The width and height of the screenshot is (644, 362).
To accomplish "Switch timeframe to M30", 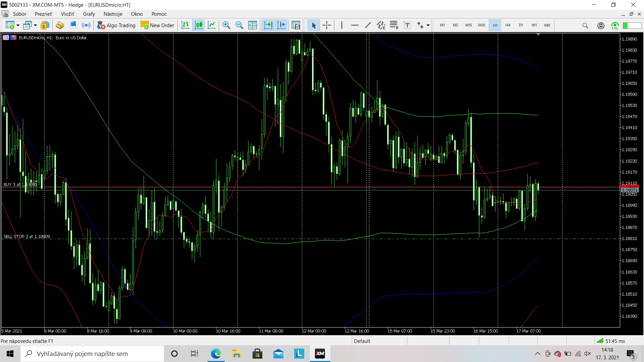I will (482, 25).
